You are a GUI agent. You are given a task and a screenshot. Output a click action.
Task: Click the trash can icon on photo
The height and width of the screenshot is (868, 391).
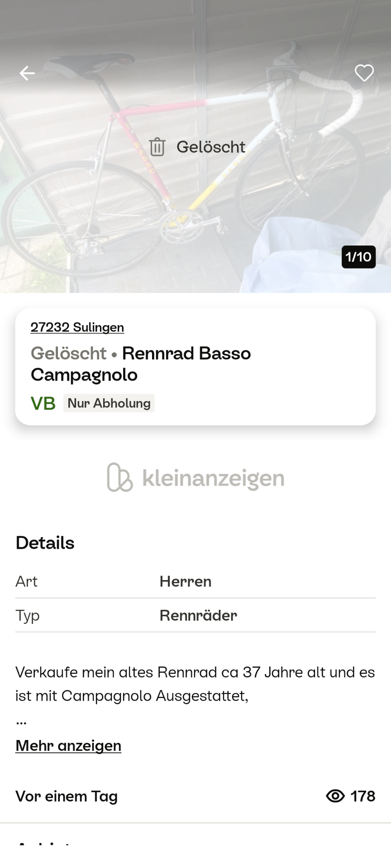(157, 147)
